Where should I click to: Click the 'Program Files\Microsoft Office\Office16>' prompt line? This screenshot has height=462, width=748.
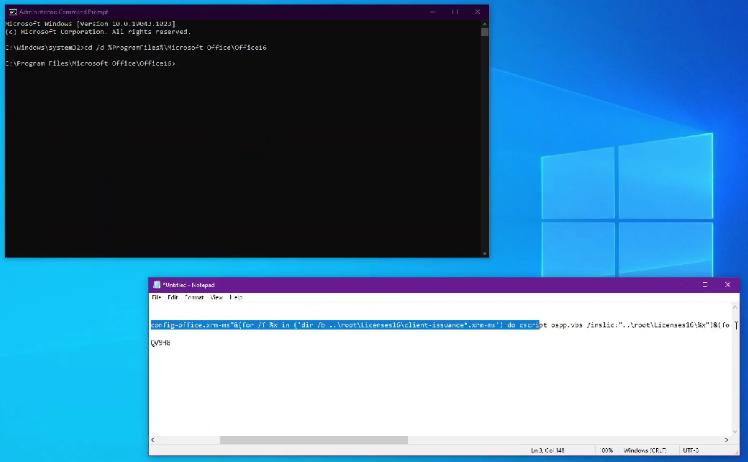(91, 63)
